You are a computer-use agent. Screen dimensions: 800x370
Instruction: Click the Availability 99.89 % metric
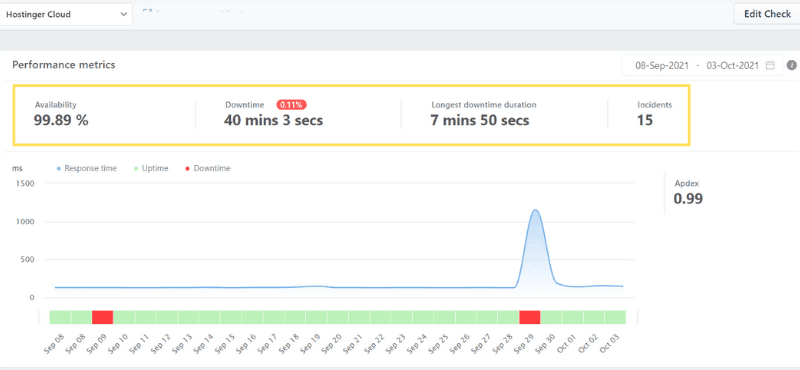click(x=61, y=115)
